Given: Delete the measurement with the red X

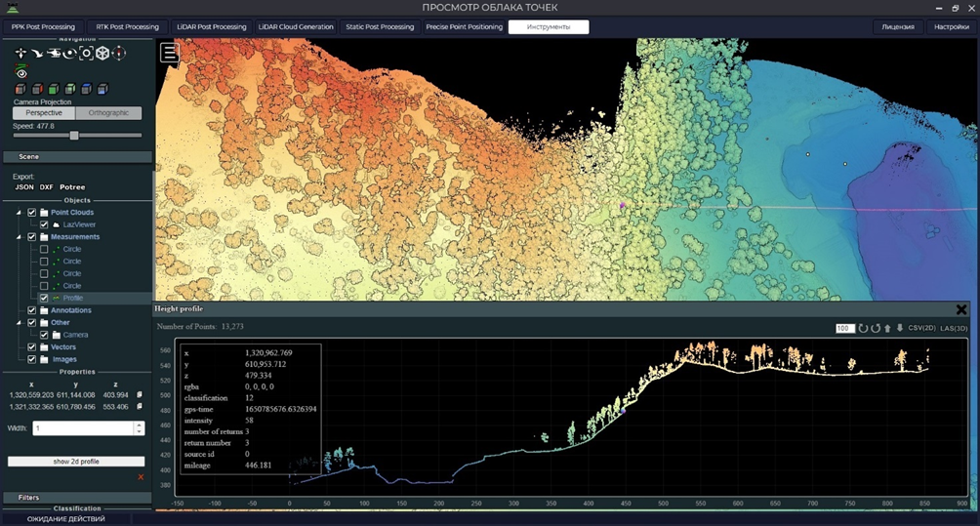Looking at the screenshot, I should (141, 477).
